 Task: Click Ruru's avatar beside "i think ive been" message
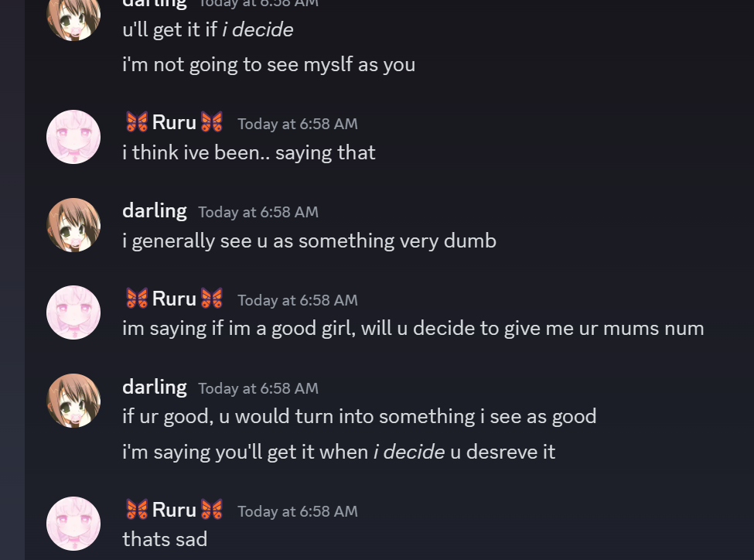pos(73,137)
